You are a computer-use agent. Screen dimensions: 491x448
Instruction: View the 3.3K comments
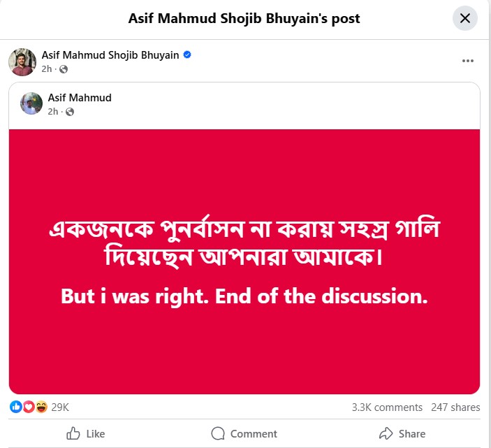click(x=387, y=407)
